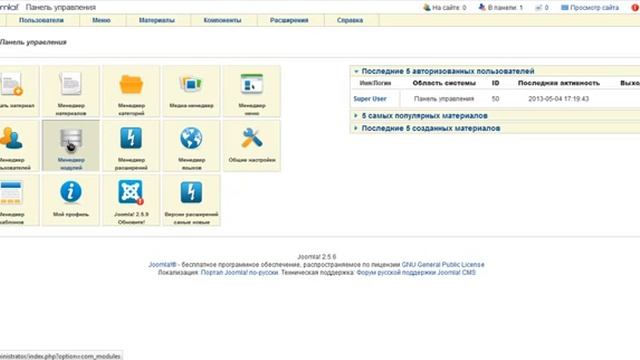The width and height of the screenshot is (640, 360).
Task: Expand Последние 5 созданных материалов panel
Action: pyautogui.click(x=431, y=128)
